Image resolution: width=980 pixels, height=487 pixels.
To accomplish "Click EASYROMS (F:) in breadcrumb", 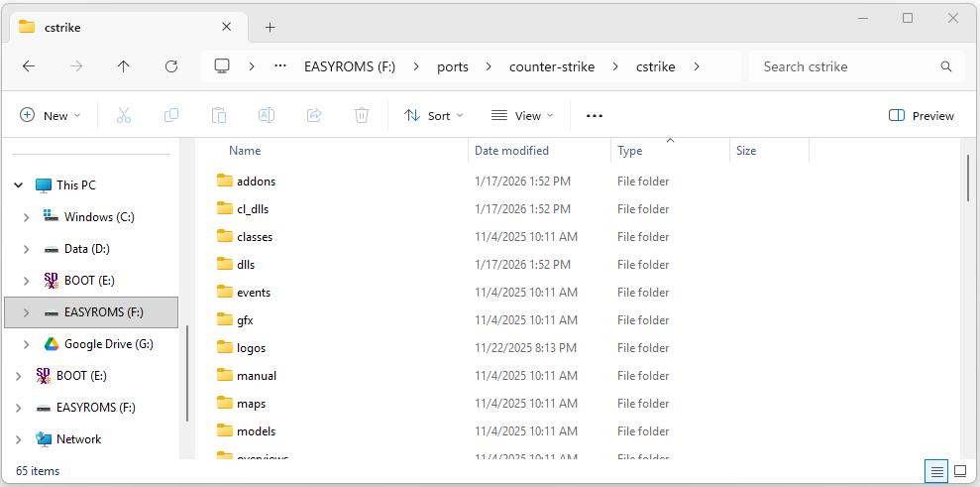I will (350, 66).
